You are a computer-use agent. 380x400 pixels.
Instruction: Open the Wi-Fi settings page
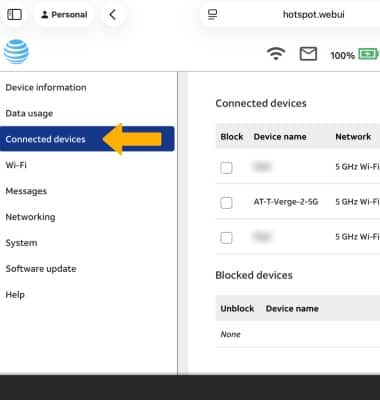point(16,165)
